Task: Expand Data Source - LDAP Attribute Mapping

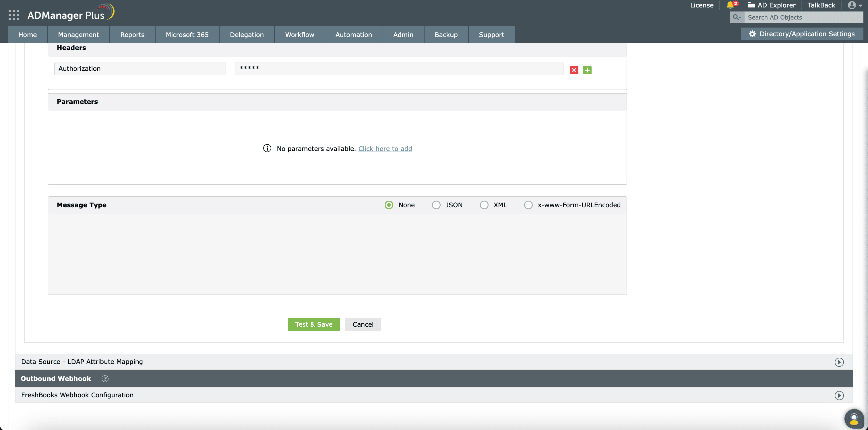Action: point(839,362)
